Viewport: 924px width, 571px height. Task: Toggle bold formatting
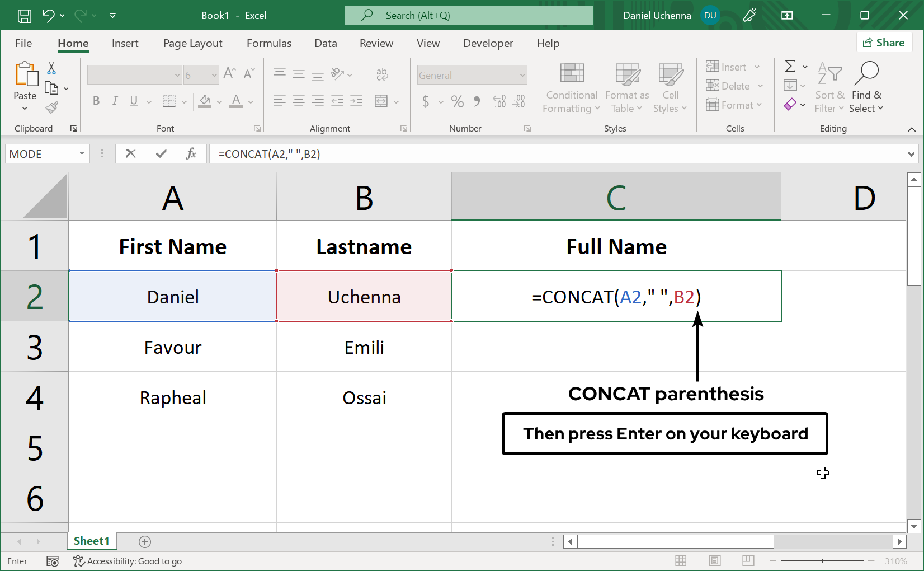point(96,101)
